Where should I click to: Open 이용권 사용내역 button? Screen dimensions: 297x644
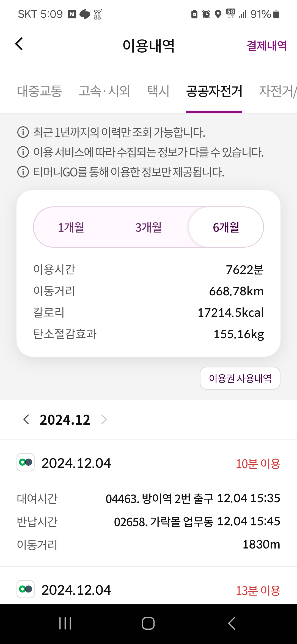click(240, 378)
